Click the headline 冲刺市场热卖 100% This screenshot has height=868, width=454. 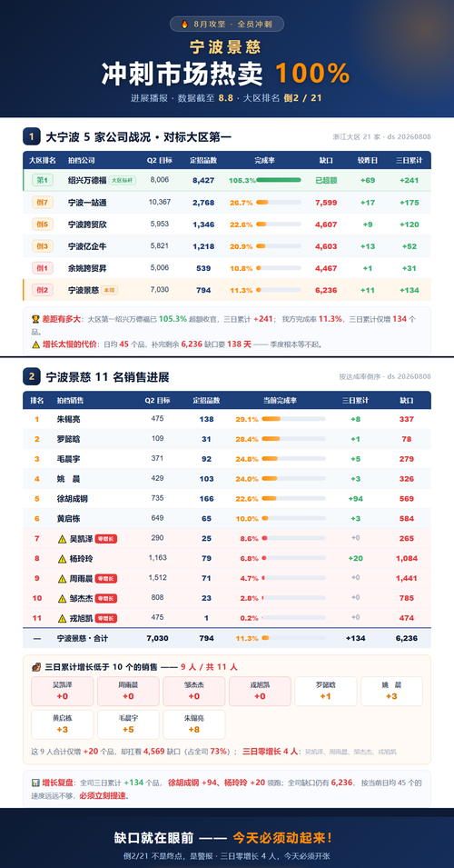pos(226,73)
